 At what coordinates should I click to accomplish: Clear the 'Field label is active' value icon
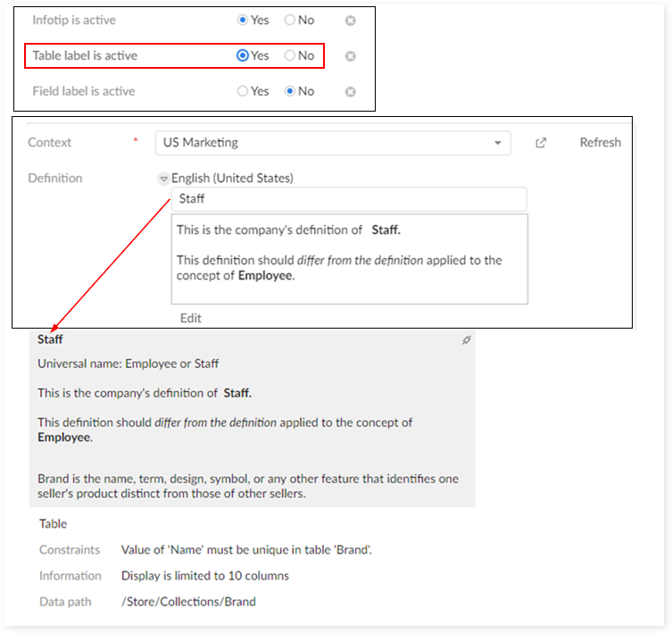point(350,92)
